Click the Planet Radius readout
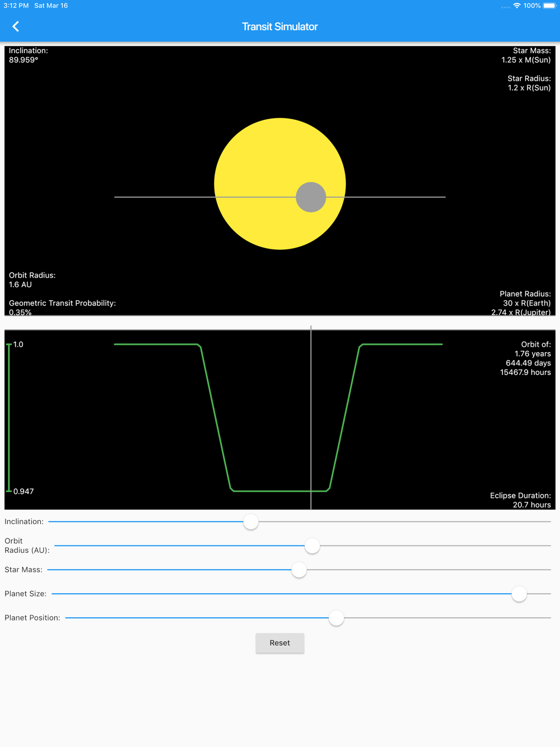Image resolution: width=560 pixels, height=747 pixels. point(521,303)
